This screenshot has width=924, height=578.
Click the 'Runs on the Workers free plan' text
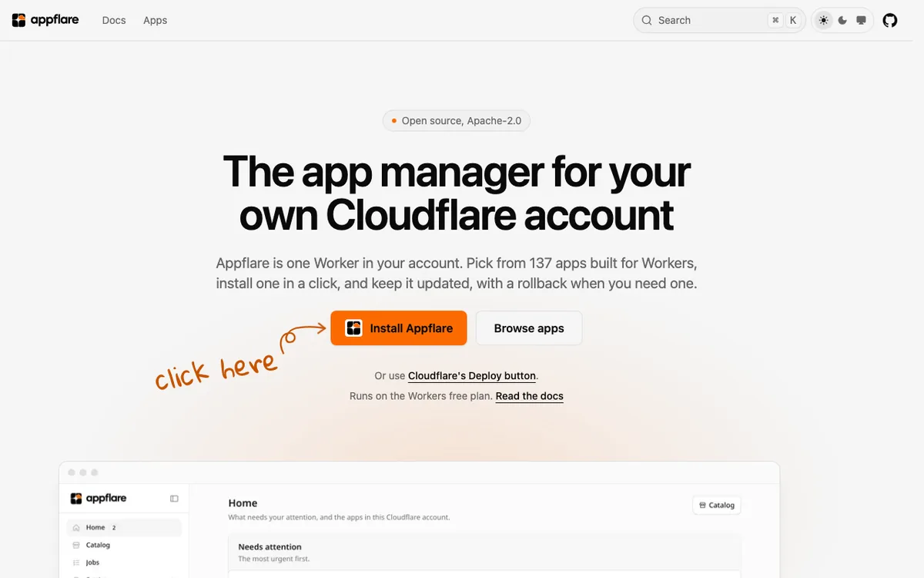420,396
